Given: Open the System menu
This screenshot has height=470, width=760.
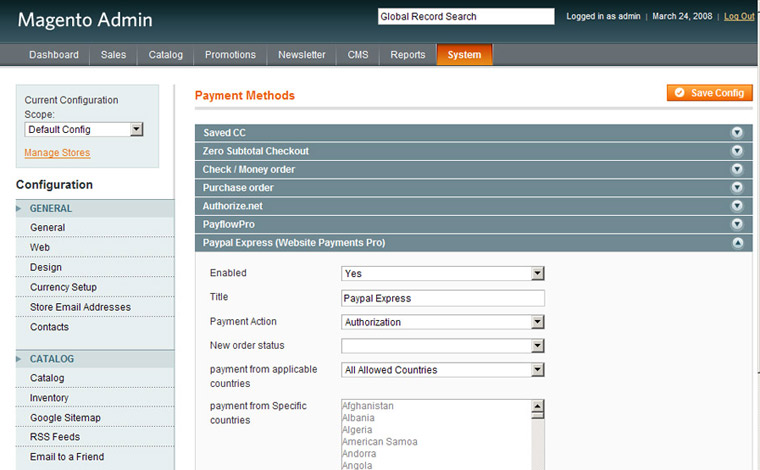Looking at the screenshot, I should click(464, 55).
